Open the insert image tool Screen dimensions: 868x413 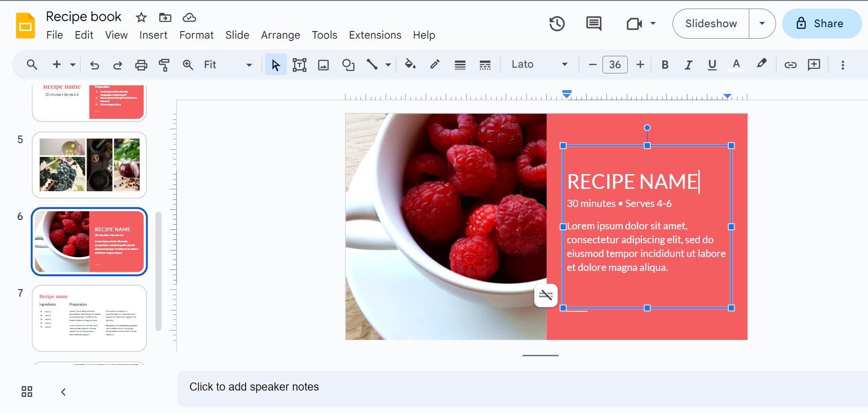pyautogui.click(x=323, y=65)
